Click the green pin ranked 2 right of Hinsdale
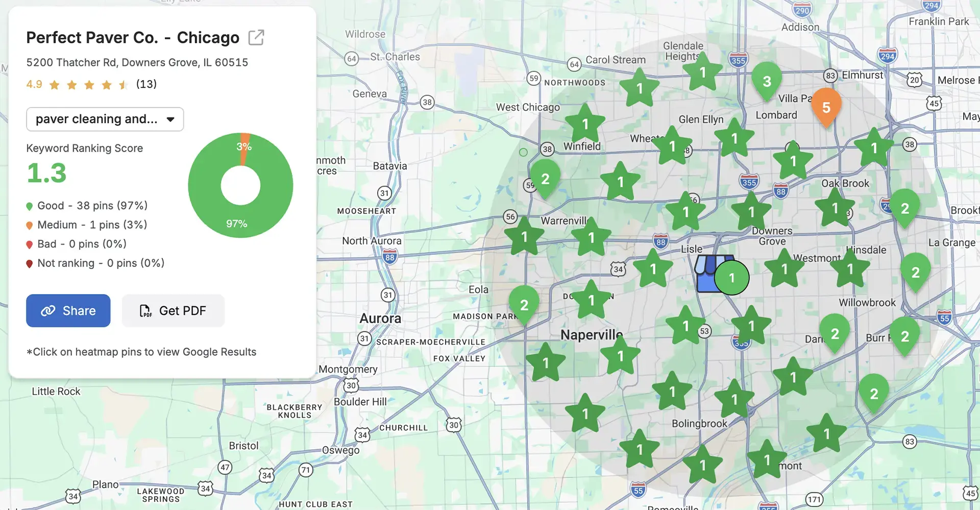The width and height of the screenshot is (980, 510). pos(915,273)
